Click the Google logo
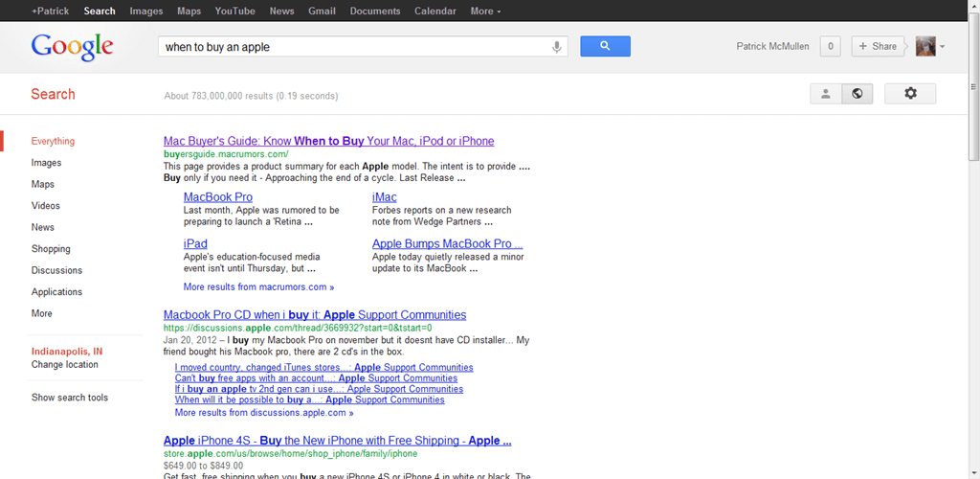980x479 pixels. click(72, 48)
